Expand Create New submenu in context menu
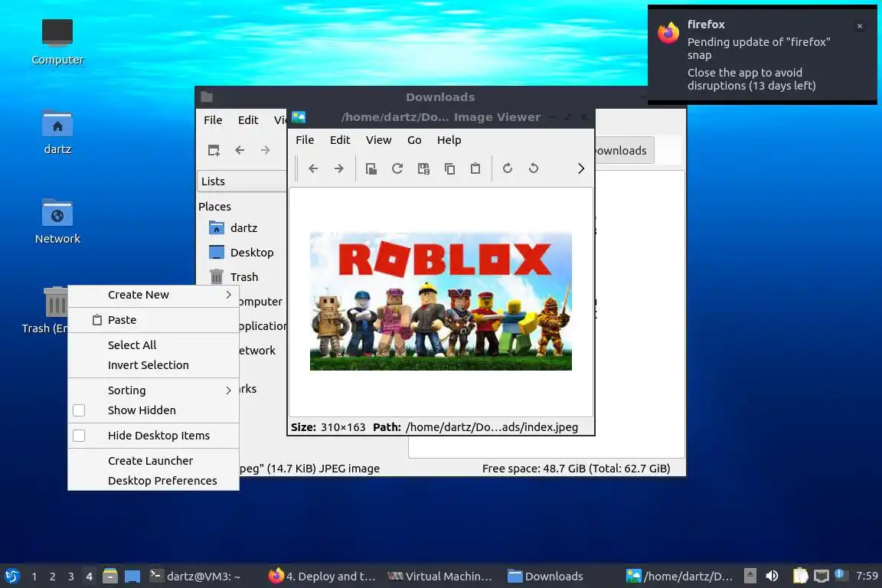This screenshot has height=588, width=882. coord(154,295)
